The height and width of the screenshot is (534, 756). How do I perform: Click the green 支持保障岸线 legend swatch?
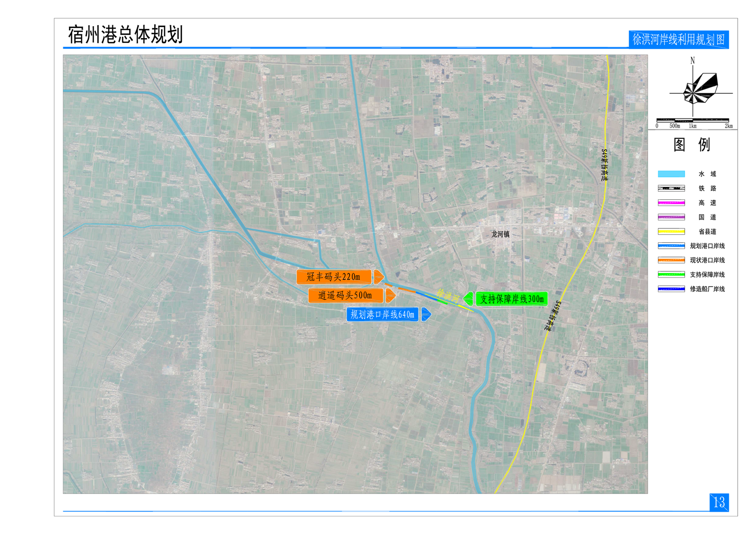[671, 275]
